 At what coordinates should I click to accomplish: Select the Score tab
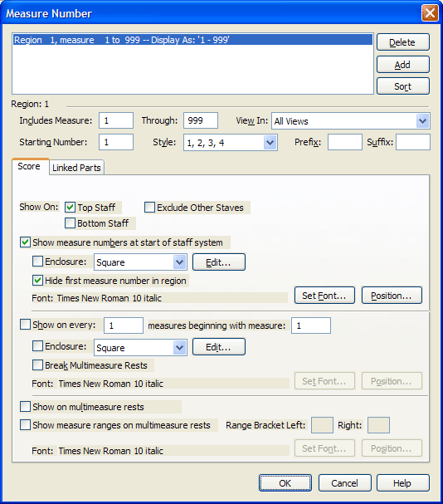point(29,167)
